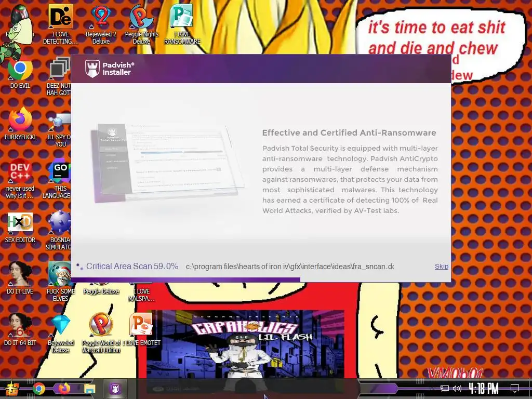Open the I LOVE MALSPA... desktop shortcut
Screen dimensions: 532x399
(141, 292)
